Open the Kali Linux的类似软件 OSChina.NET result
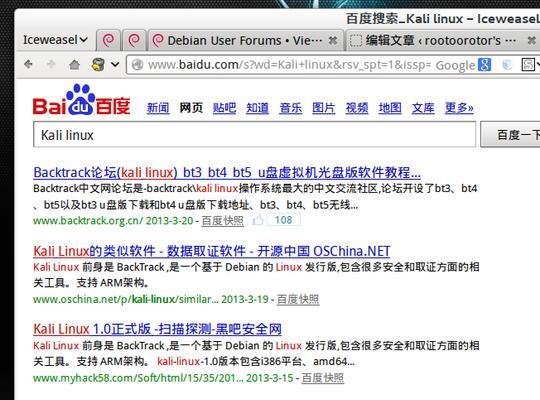 212,251
